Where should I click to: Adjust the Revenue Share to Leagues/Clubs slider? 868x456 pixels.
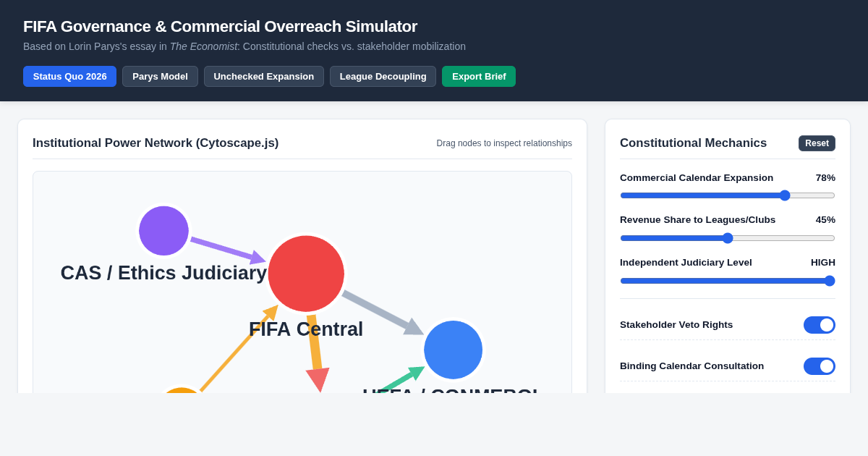[x=728, y=238]
